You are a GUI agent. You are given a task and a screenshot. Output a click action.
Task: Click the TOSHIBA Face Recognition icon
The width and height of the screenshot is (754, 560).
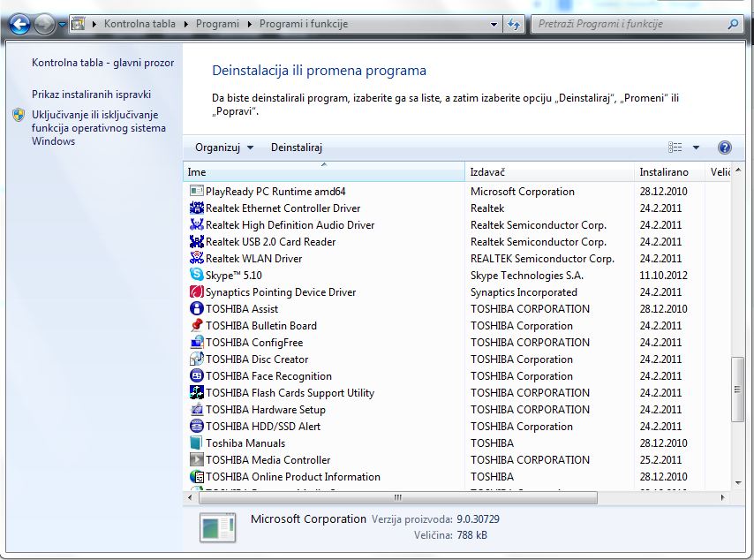pyautogui.click(x=196, y=375)
